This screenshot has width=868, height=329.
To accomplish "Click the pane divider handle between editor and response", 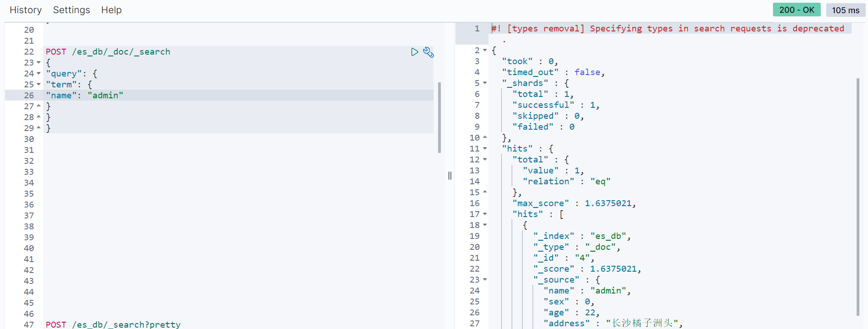I will pos(450,176).
